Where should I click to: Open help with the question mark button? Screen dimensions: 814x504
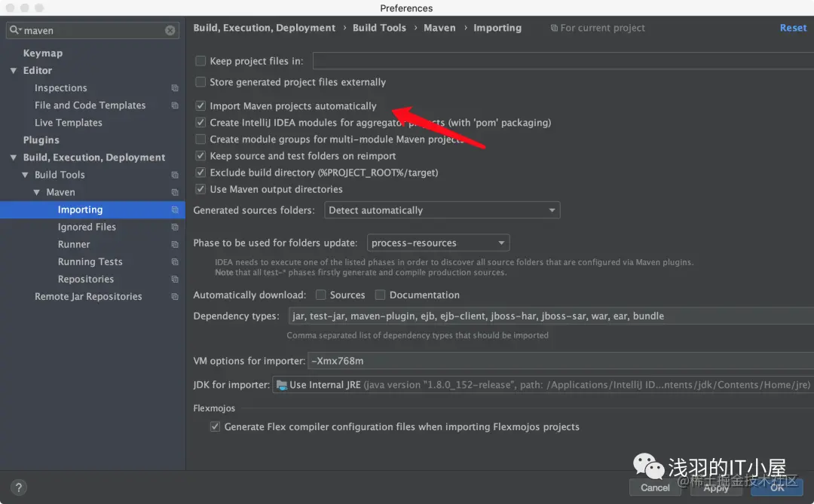pyautogui.click(x=18, y=487)
